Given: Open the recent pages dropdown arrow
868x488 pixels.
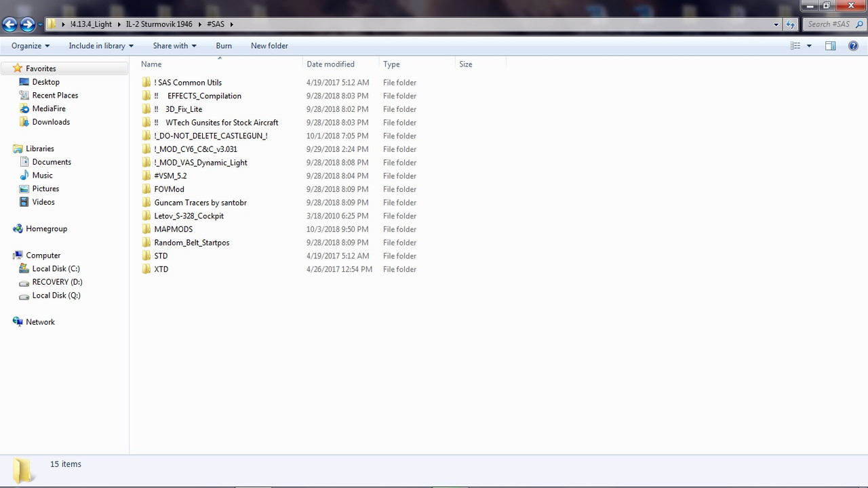Looking at the screenshot, I should pyautogui.click(x=40, y=25).
